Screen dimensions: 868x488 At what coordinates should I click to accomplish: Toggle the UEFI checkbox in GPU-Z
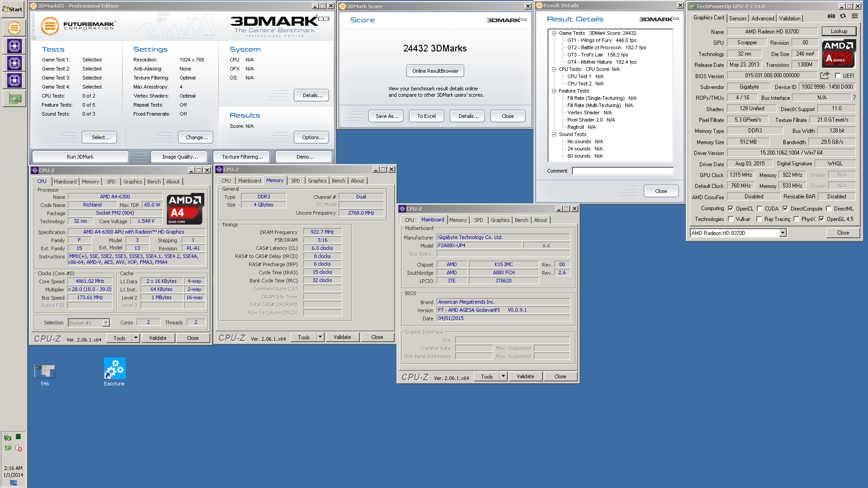[x=838, y=76]
